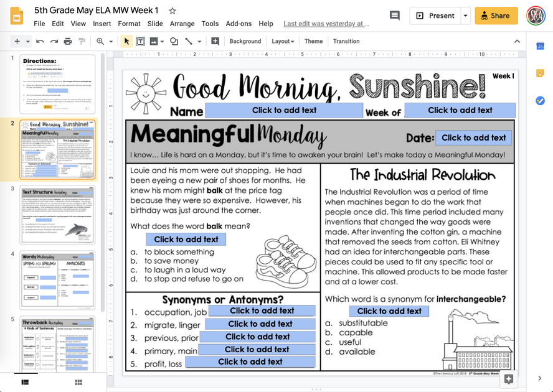
Task: Click the Insert image icon
Action: (x=154, y=41)
